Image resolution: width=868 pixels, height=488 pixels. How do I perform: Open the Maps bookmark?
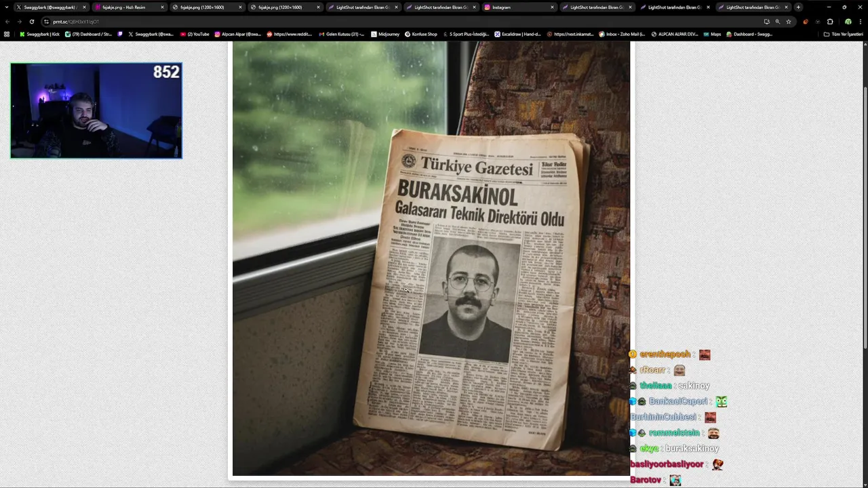pyautogui.click(x=712, y=34)
